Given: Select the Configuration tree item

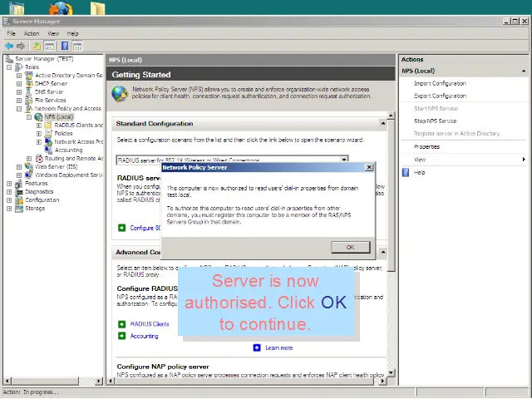Looking at the screenshot, I should [x=42, y=200].
